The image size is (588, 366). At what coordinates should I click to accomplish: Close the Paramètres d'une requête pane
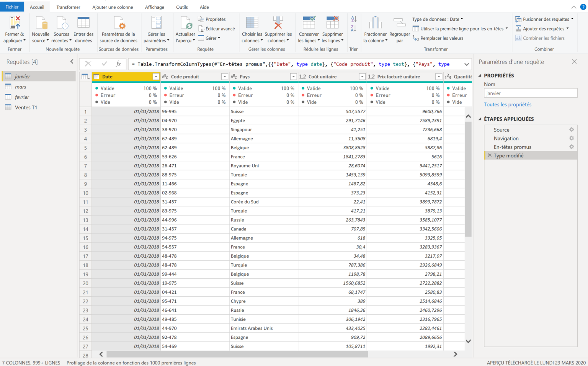pos(574,62)
